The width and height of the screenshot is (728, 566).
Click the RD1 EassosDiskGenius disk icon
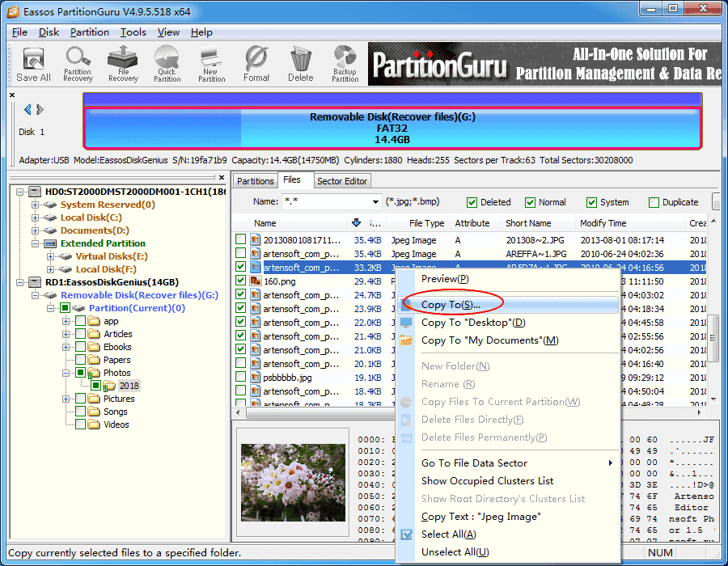pyautogui.click(x=35, y=282)
